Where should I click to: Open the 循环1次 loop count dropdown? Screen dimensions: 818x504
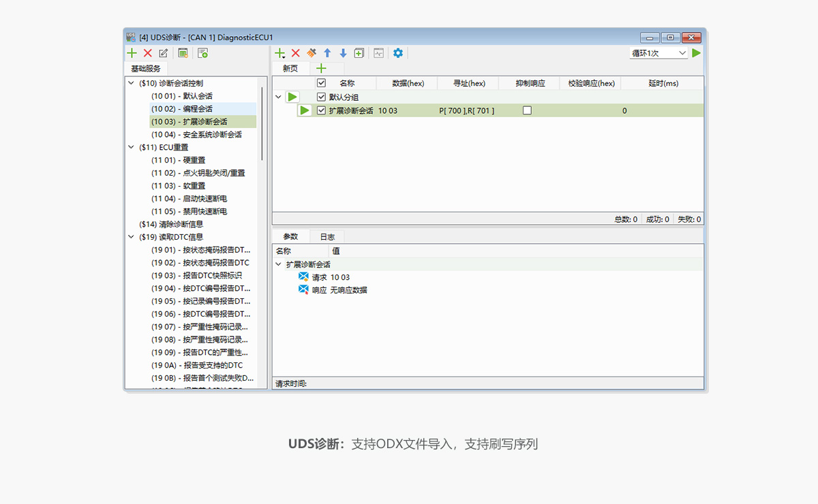[x=658, y=53]
